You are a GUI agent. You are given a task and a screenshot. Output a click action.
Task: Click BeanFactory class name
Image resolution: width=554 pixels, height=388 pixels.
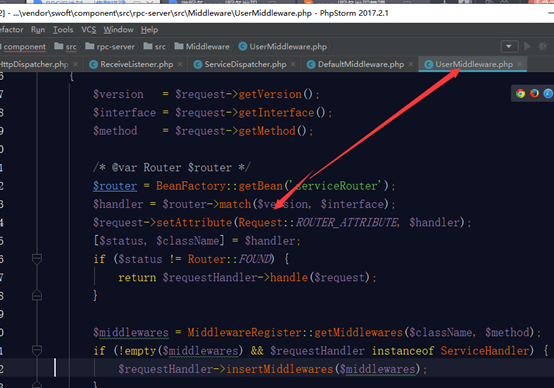click(191, 186)
